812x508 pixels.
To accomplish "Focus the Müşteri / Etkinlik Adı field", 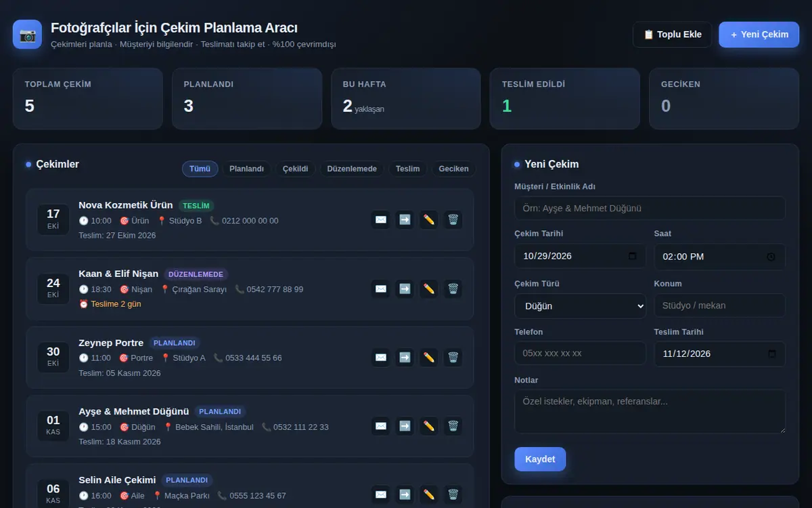I will tap(650, 208).
